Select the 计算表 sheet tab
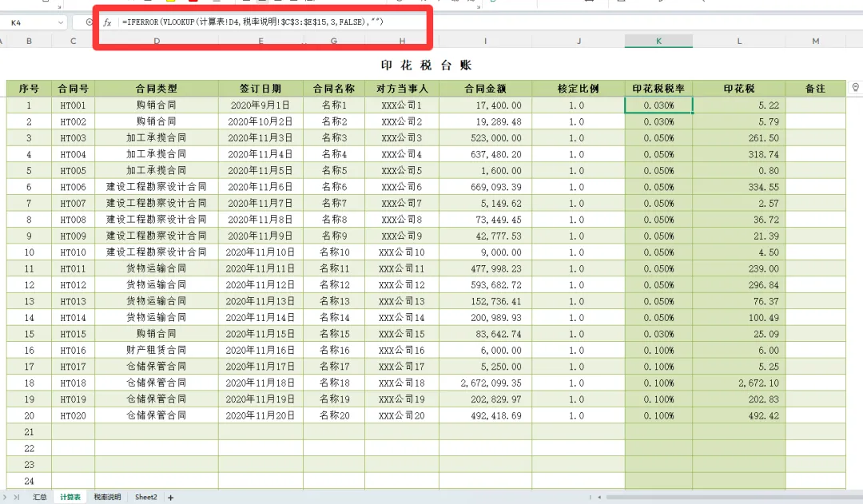This screenshot has width=863, height=504. 70,497
